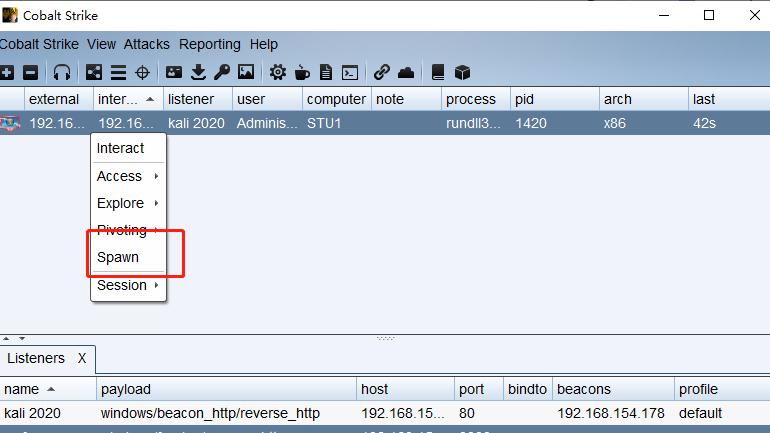Sort beacons by user column header
The image size is (770, 433).
click(x=268, y=99)
